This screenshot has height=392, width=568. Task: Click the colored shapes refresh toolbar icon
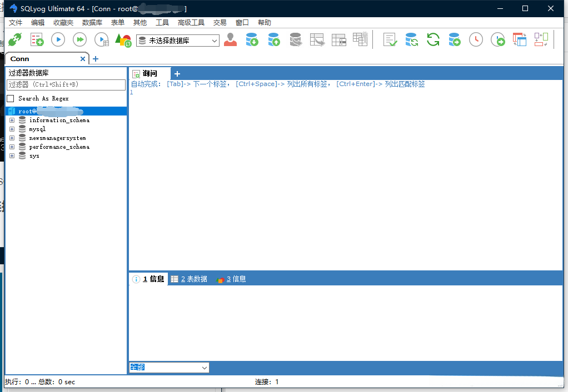click(x=123, y=40)
